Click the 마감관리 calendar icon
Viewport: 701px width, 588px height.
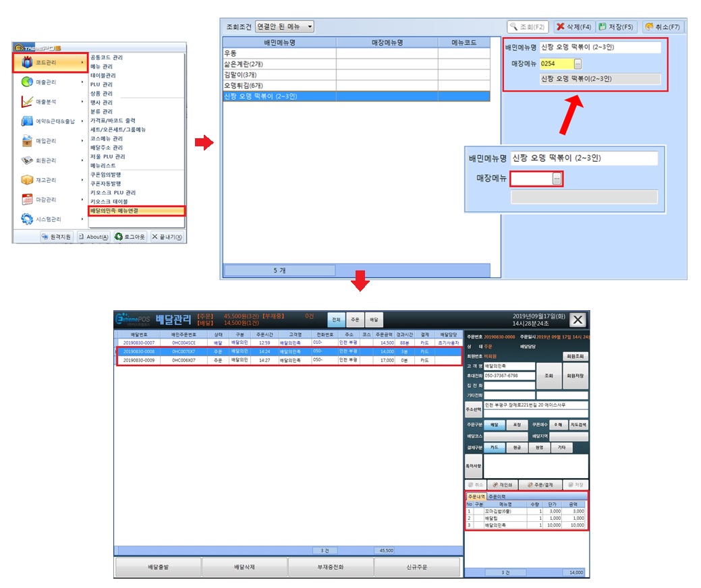pyautogui.click(x=27, y=200)
